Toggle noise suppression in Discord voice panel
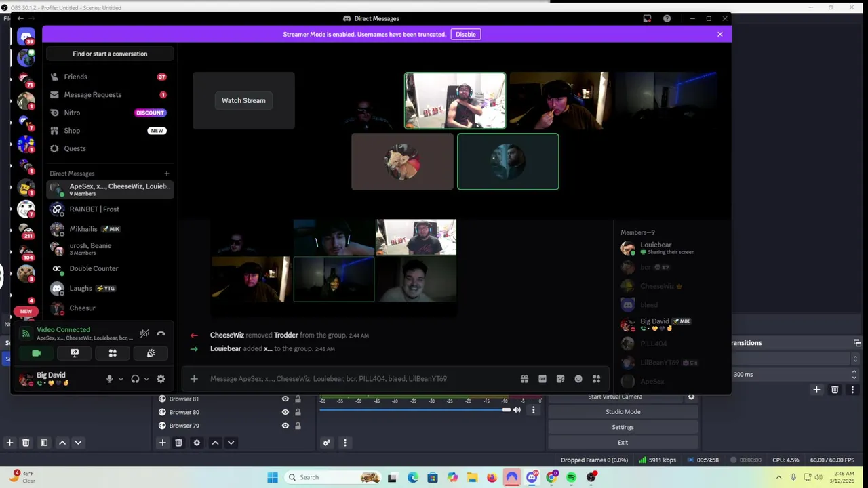This screenshot has height=488, width=868. click(144, 333)
